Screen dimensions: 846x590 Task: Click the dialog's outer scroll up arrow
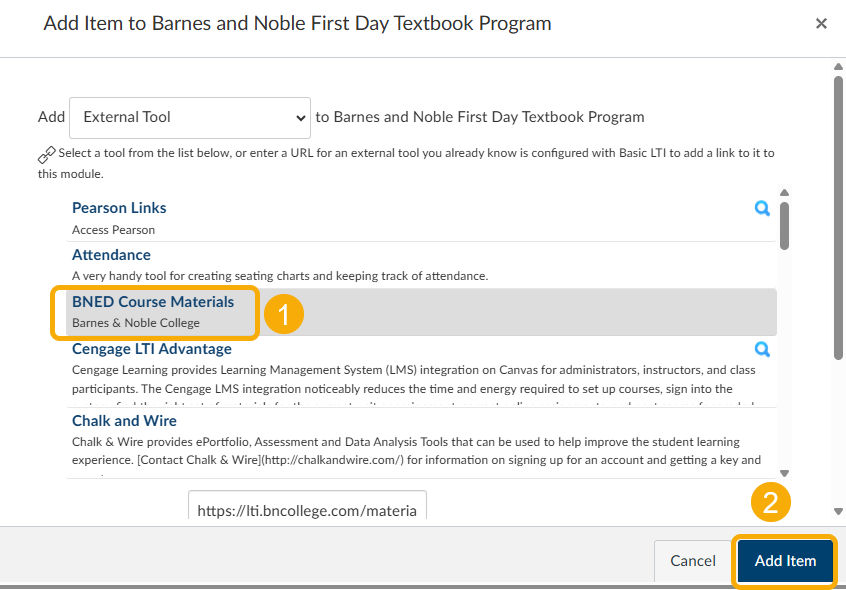coord(838,66)
